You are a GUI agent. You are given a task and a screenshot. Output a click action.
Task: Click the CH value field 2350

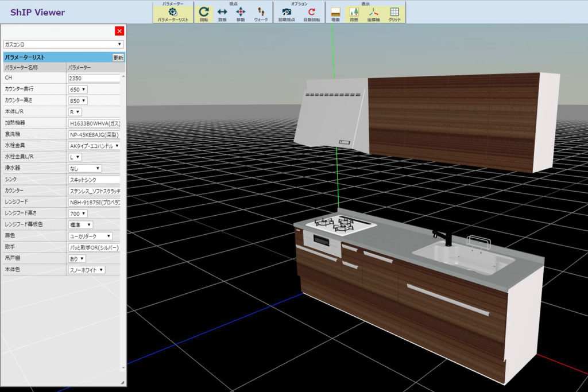[94, 78]
